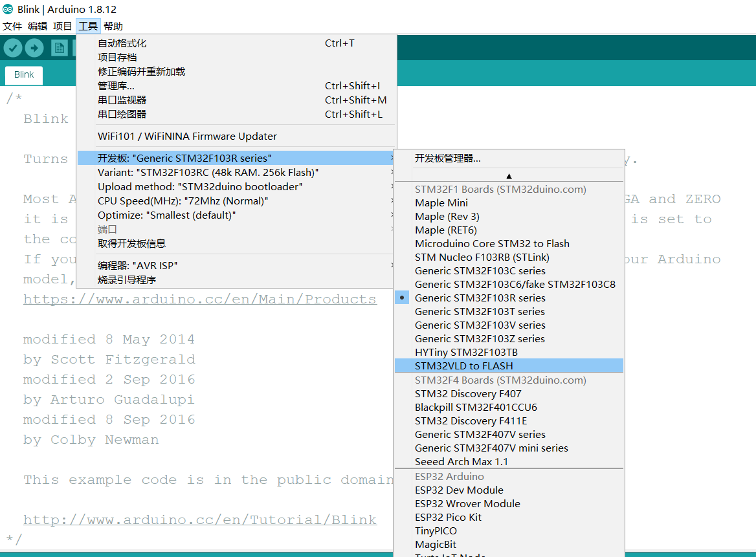Open 开发板管理器 from the board list

pos(447,158)
